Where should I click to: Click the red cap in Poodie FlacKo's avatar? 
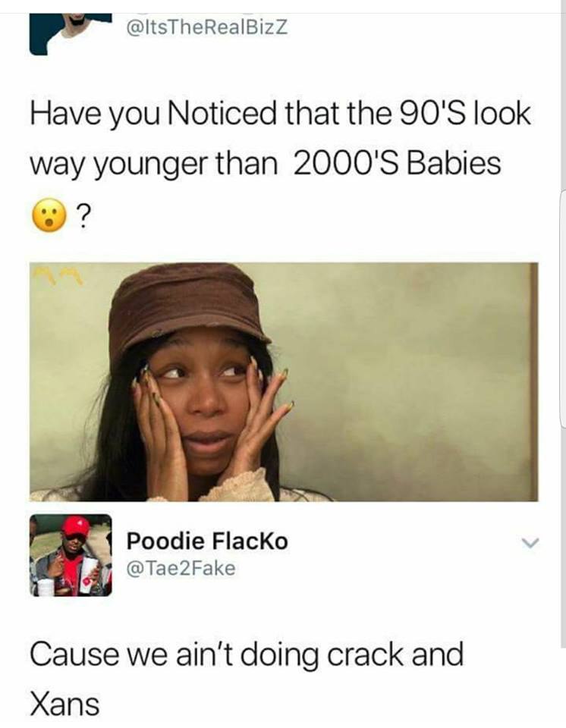74,526
